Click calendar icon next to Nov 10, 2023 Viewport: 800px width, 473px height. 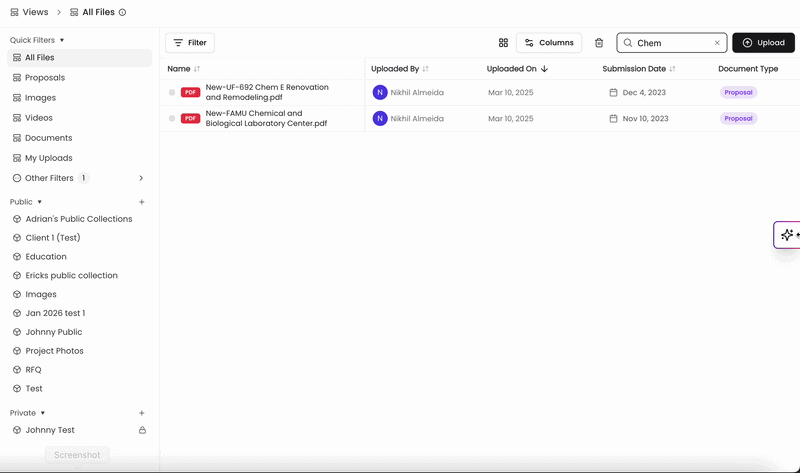pyautogui.click(x=613, y=118)
